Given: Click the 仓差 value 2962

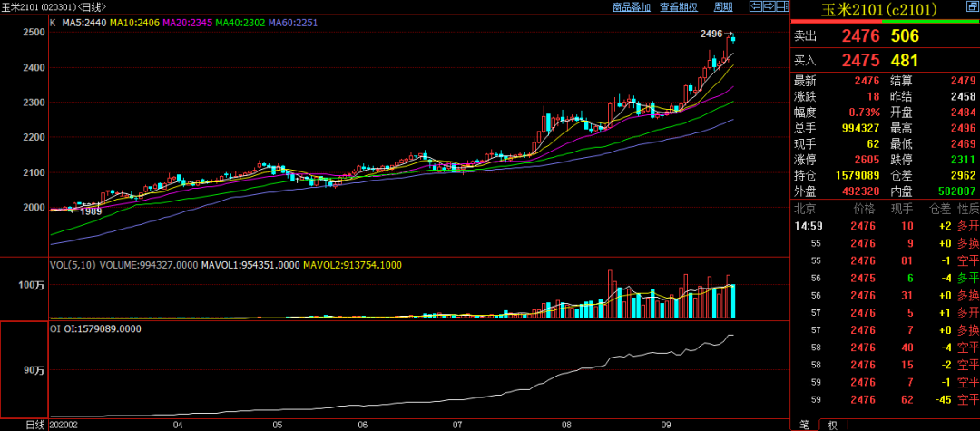Looking at the screenshot, I should point(963,174).
